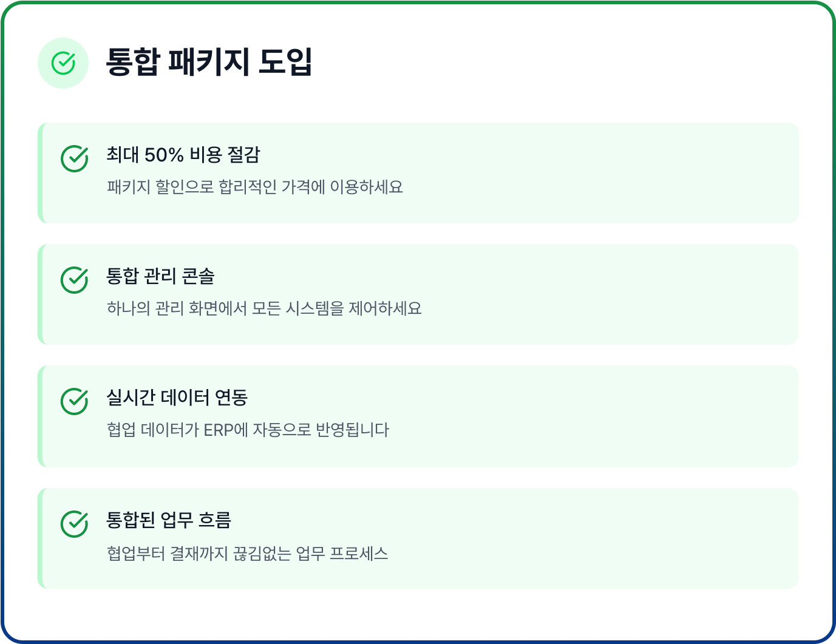Select the real-time data sync card
Screen dimensions: 836x644
point(418,416)
